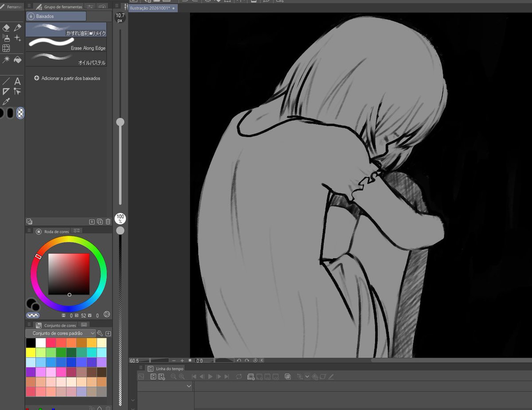Open the Baixados tool group
The height and width of the screenshot is (410, 532).
click(x=56, y=16)
